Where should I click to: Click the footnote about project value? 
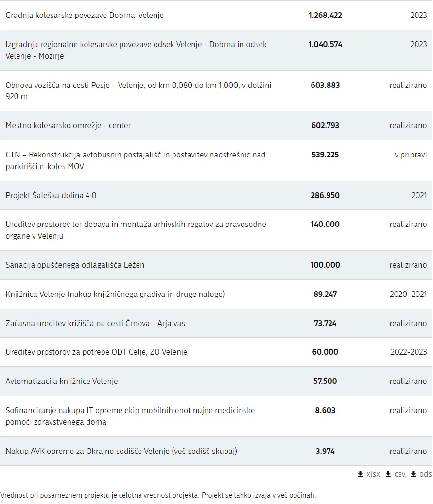pos(158,495)
